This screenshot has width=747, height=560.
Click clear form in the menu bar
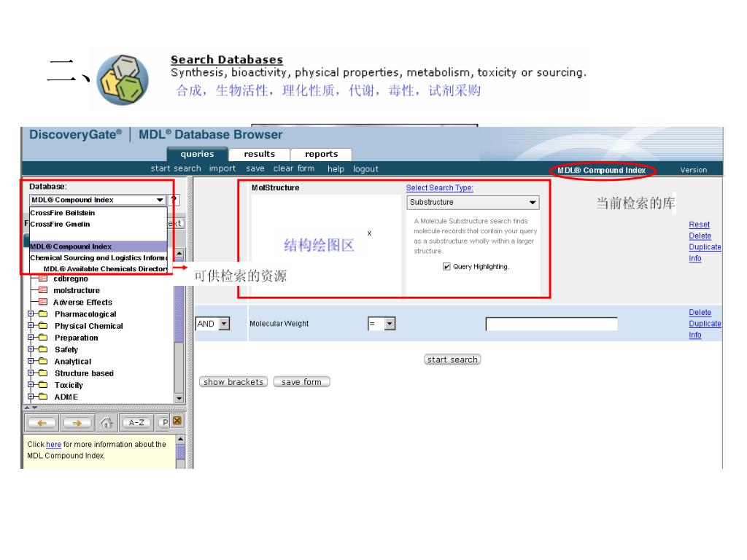pyautogui.click(x=294, y=168)
